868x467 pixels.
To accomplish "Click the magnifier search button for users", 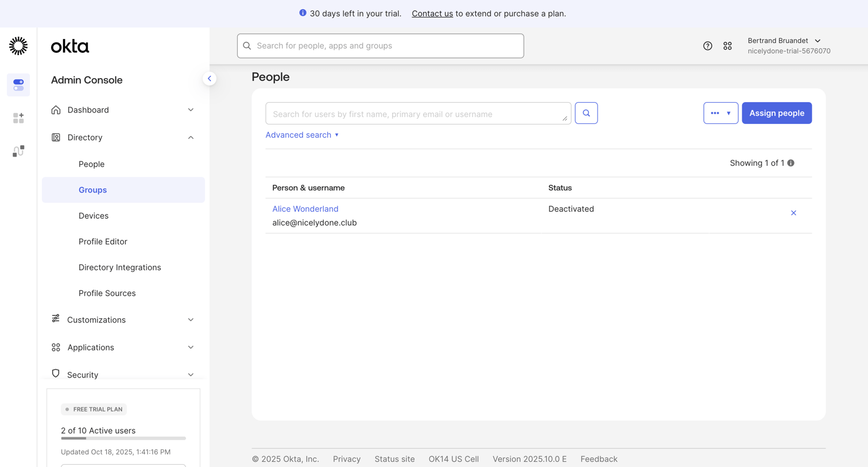I will click(586, 113).
